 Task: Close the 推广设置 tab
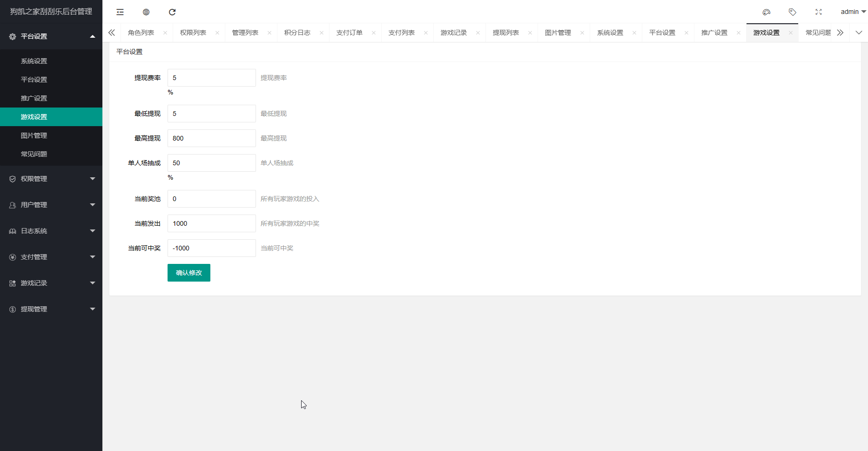(739, 33)
